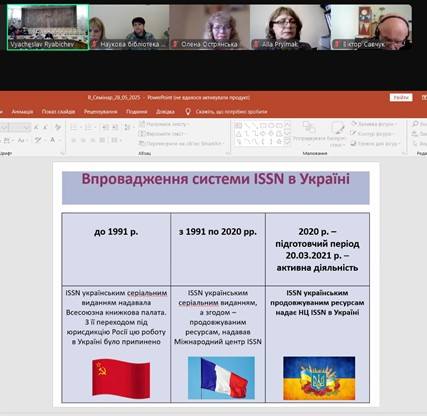Screen dimensions: 427x416
Task: Click table header cell 'з 1991 по 2020 рр.'
Action: [218, 232]
